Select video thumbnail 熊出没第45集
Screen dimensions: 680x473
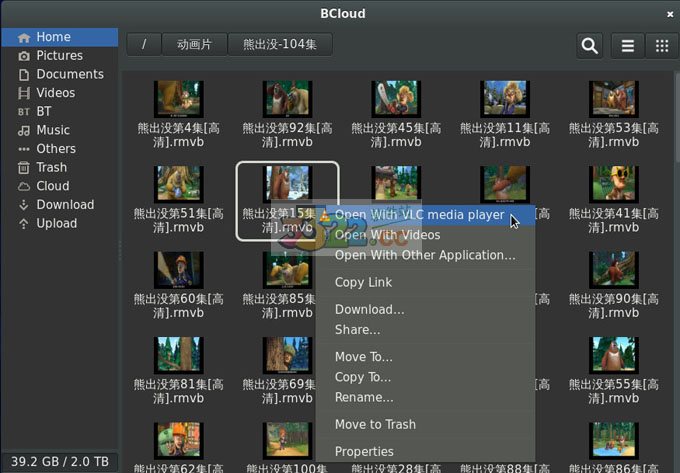396,99
